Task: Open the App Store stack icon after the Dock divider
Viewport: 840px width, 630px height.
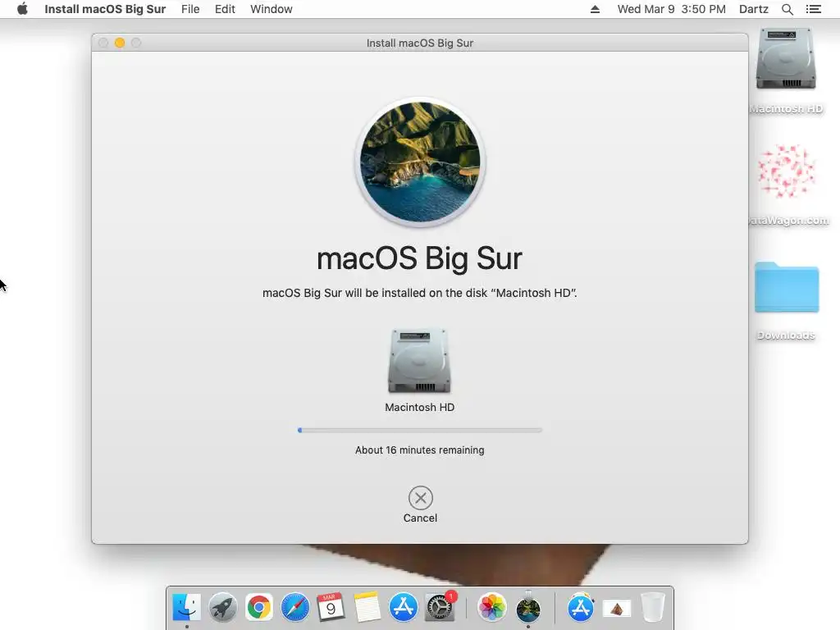Action: click(581, 608)
